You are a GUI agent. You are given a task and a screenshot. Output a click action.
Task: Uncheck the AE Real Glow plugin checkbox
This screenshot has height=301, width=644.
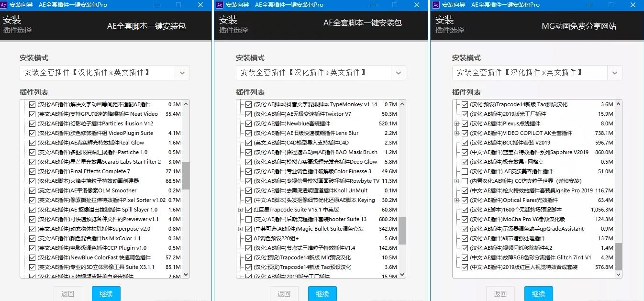33,143
